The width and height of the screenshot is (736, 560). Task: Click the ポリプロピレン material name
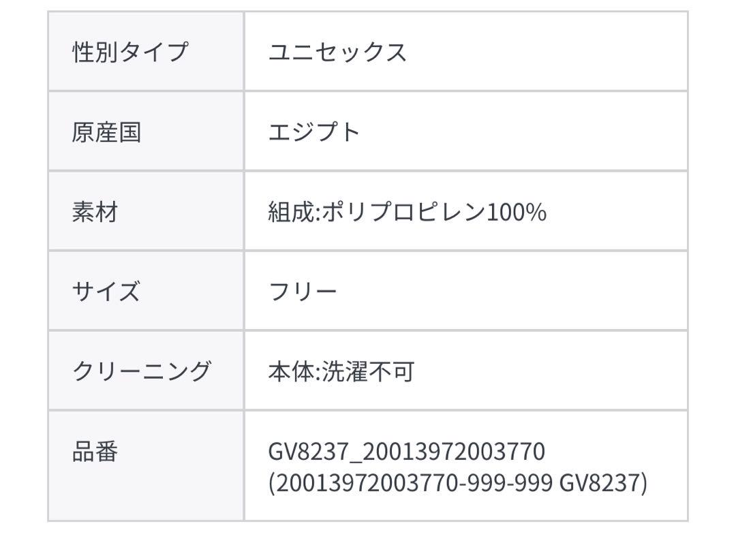point(403,212)
